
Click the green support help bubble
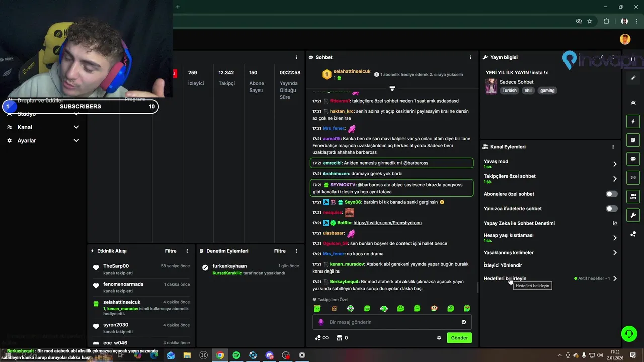coord(628,333)
